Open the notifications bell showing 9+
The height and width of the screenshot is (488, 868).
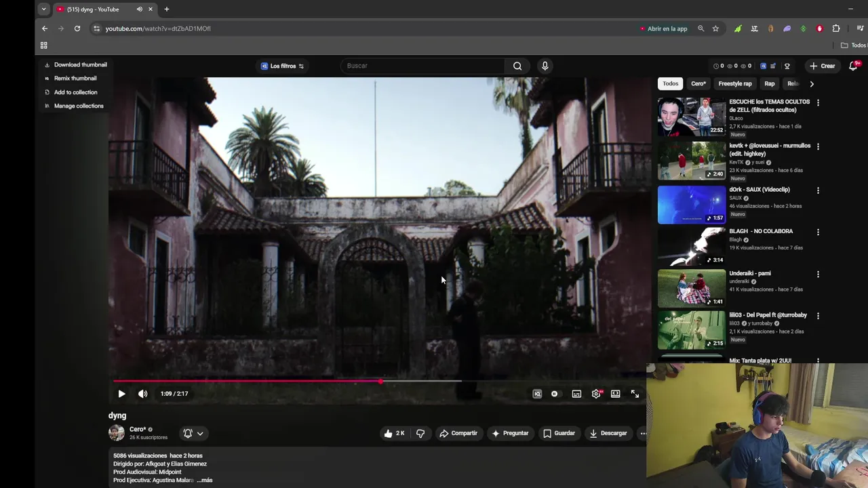coord(854,66)
